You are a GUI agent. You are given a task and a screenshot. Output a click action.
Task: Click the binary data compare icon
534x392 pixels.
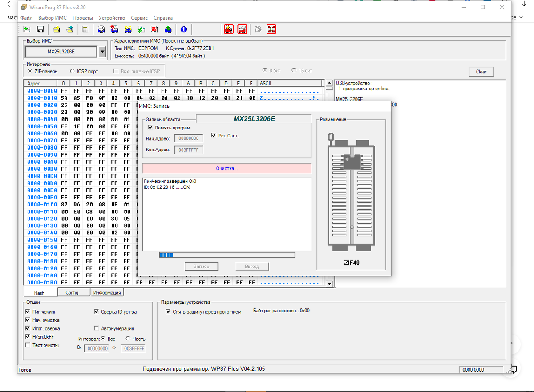(x=154, y=29)
